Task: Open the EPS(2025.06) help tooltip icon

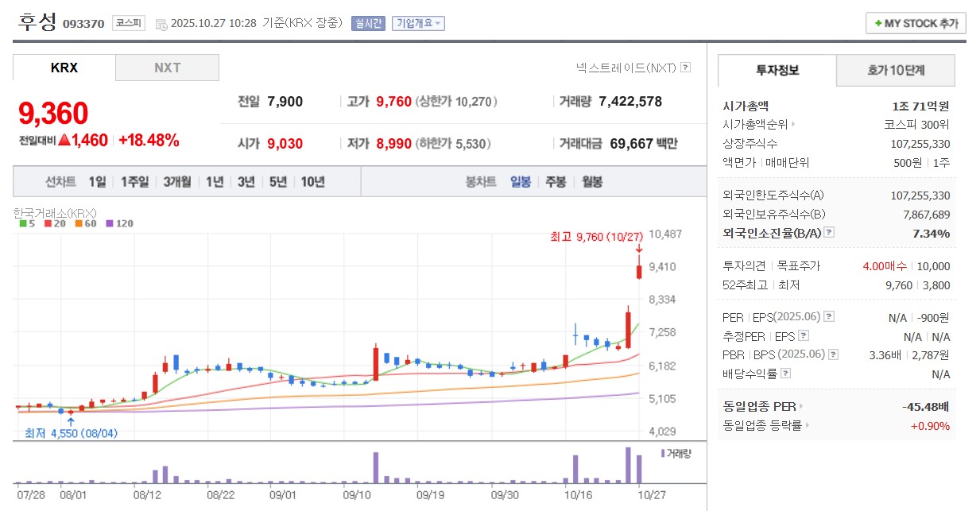Action: [x=828, y=317]
